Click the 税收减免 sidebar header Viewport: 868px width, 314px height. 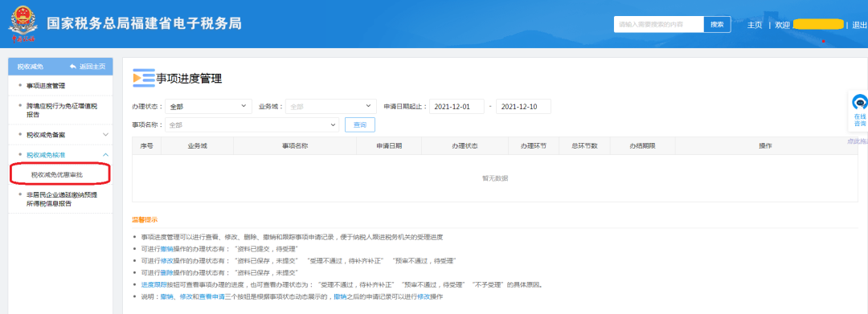[x=31, y=67]
